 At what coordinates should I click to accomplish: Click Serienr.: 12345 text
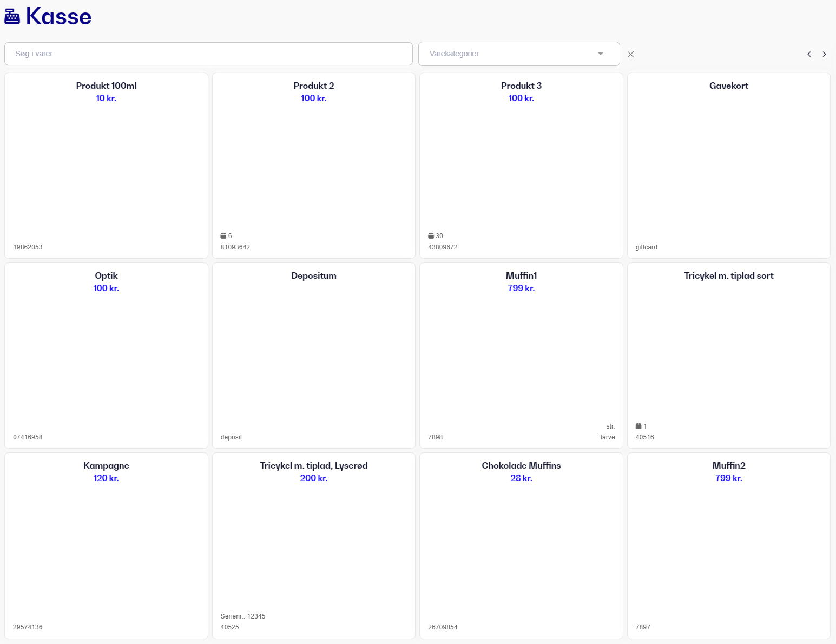tap(243, 616)
